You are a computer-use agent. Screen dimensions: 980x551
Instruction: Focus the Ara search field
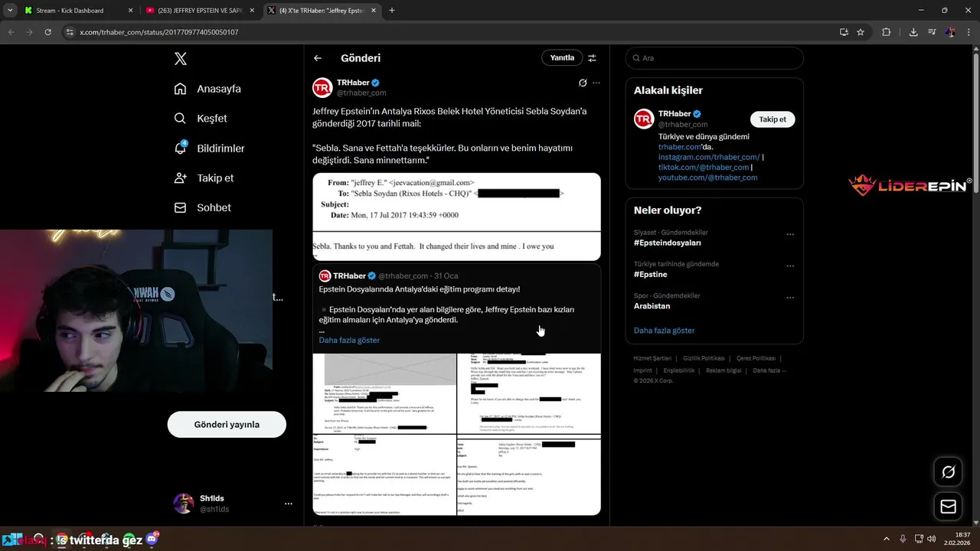tap(714, 58)
